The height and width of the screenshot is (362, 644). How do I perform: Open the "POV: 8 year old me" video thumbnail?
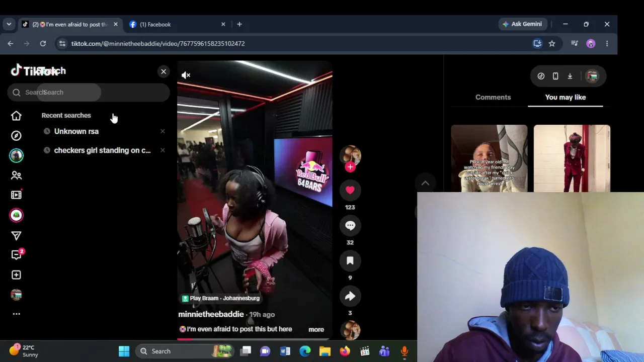coord(489,158)
